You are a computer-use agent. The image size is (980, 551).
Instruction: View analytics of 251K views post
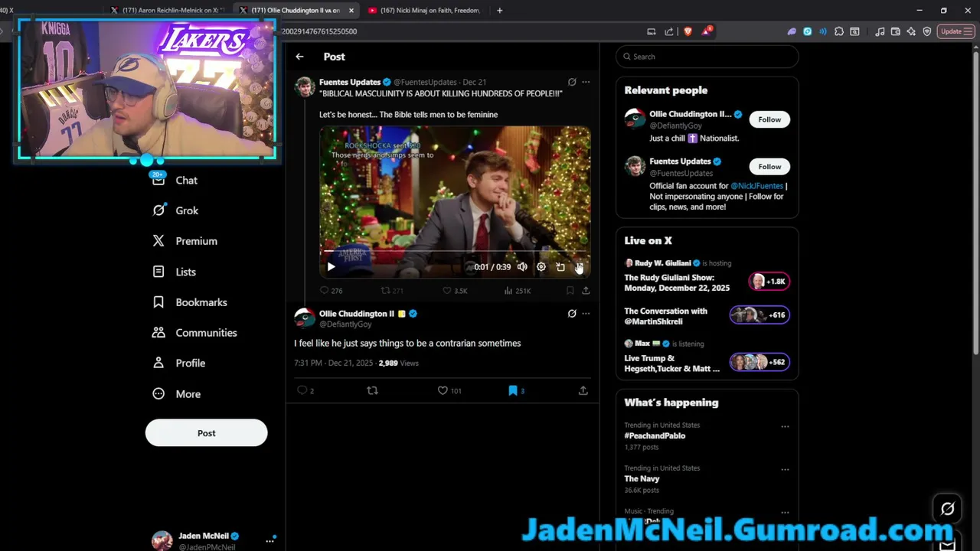click(518, 291)
